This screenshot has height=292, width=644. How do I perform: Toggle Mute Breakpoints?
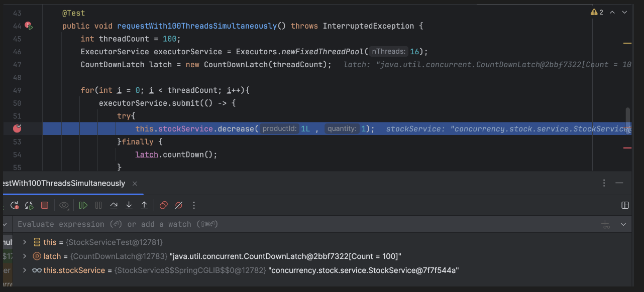coord(178,205)
